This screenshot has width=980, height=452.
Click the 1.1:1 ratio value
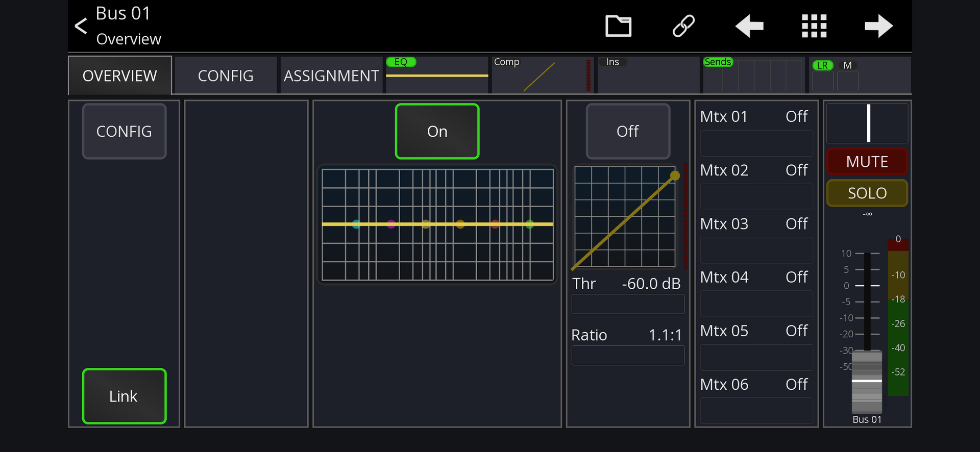tap(665, 335)
